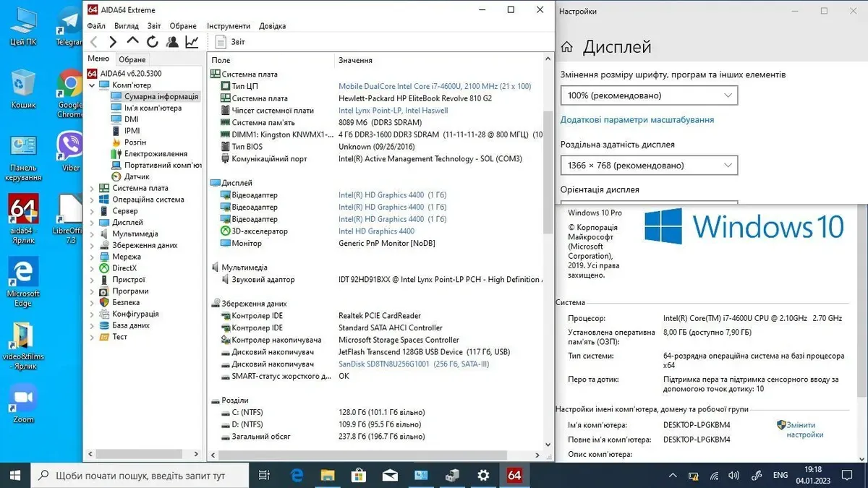This screenshot has width=868, height=488.
Task: Click the Refresh toolbar icon in AIDA64
Action: tap(152, 43)
